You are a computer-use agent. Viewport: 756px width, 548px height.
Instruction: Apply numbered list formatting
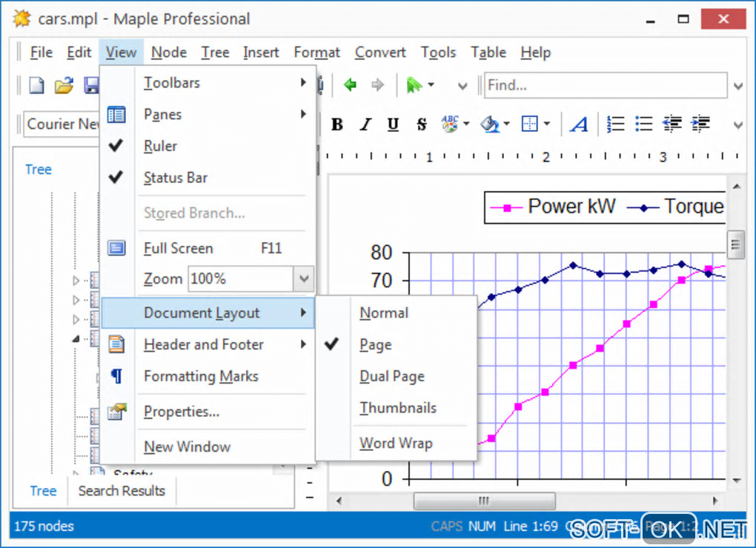(616, 124)
